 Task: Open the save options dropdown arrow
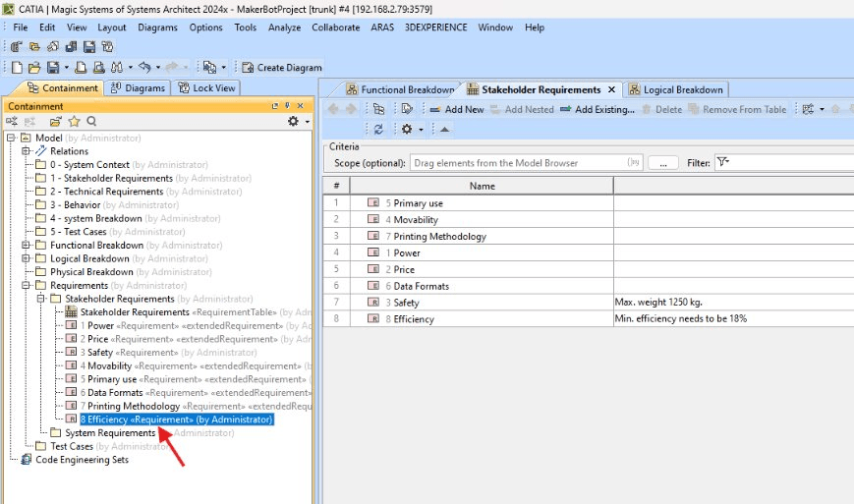pos(67,68)
